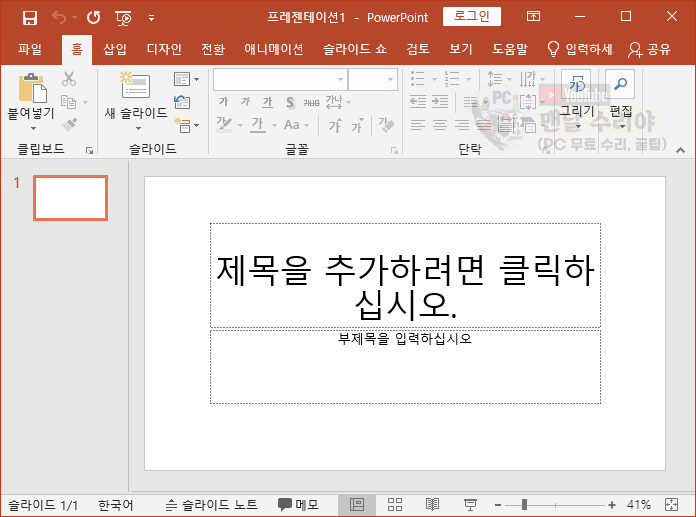Switch to the 디자인 tab
The width and height of the screenshot is (696, 517).
pos(164,49)
